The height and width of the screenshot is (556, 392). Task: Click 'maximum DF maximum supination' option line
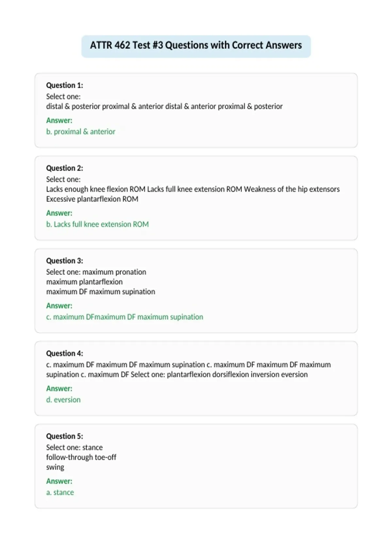coord(101,292)
